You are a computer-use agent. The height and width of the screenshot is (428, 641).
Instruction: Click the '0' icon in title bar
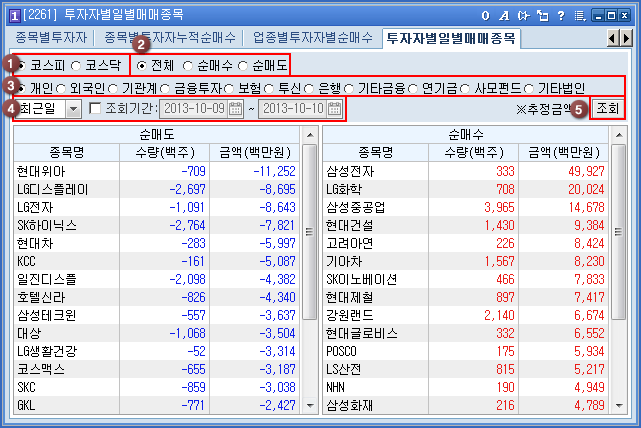pyautogui.click(x=485, y=15)
